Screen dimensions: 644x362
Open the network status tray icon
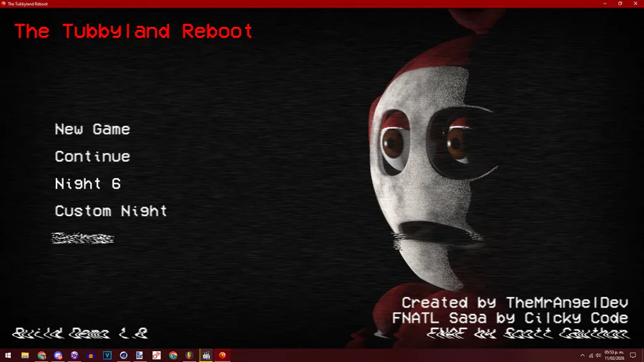tap(590, 356)
